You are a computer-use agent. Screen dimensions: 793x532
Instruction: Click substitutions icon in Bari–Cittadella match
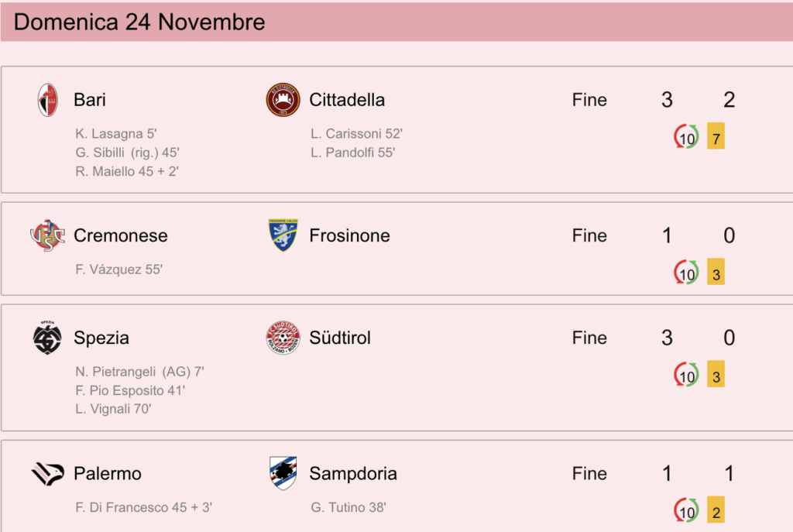pos(686,136)
